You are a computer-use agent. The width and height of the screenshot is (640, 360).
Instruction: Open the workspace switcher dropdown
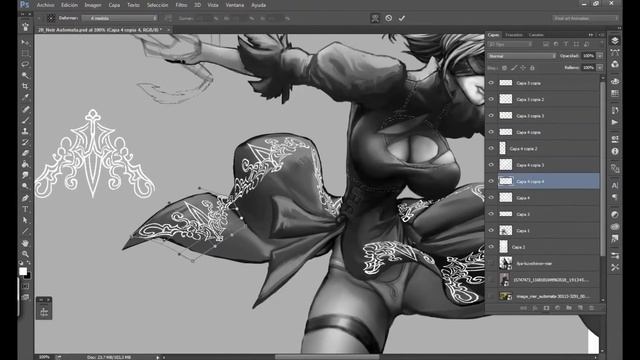coord(585,18)
